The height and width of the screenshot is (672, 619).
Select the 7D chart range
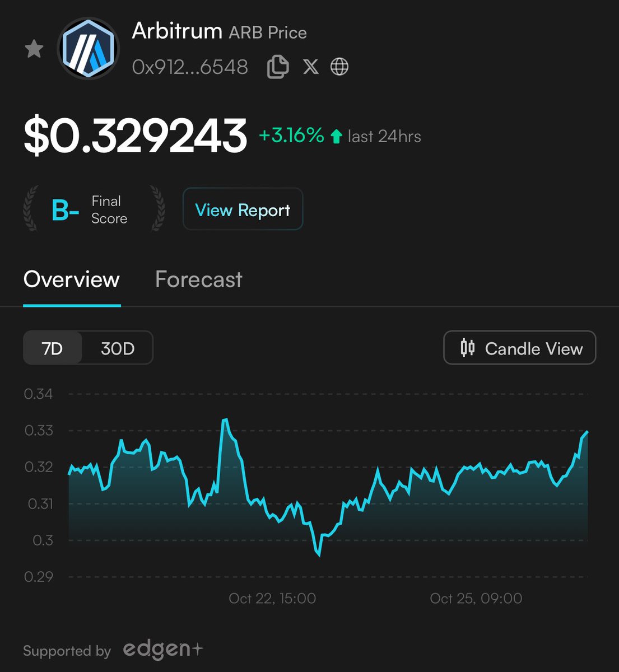[x=53, y=348]
